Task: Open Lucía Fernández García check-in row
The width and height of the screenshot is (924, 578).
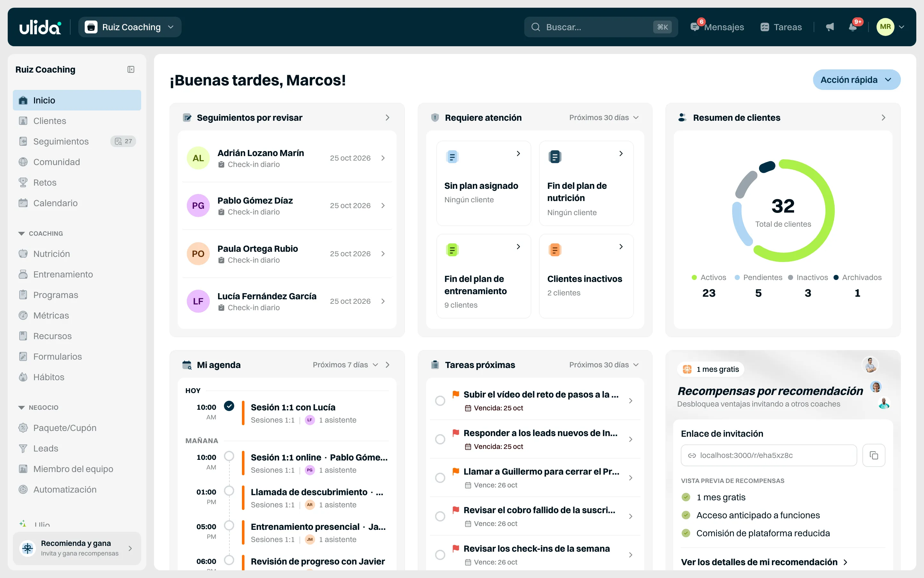Action: 287,302
